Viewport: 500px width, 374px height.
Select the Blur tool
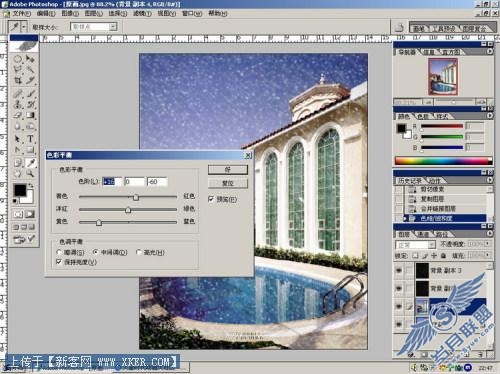[18, 126]
